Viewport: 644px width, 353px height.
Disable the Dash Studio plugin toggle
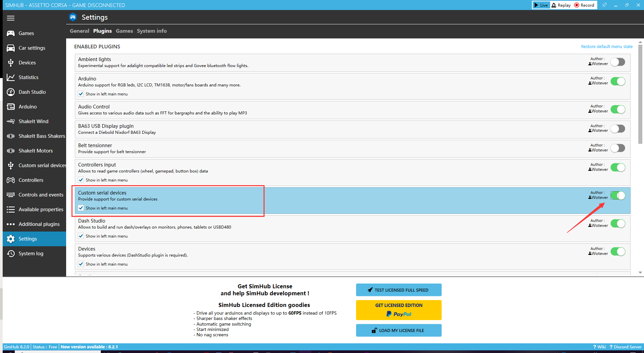[x=618, y=224]
